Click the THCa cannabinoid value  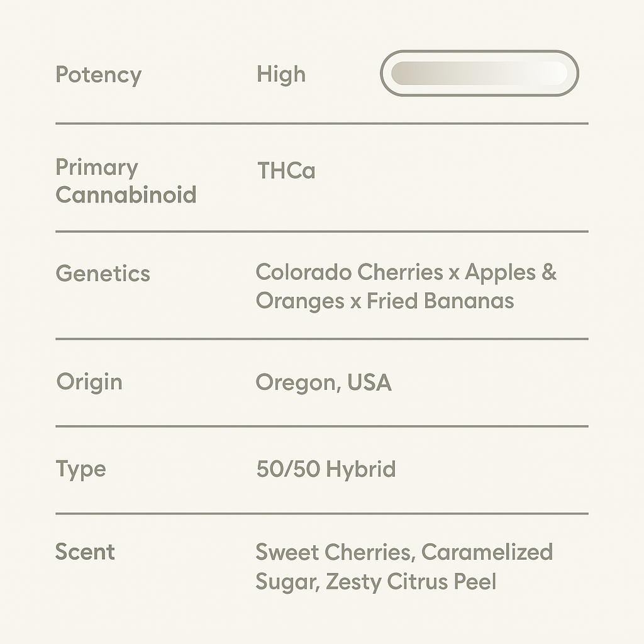coord(286,170)
